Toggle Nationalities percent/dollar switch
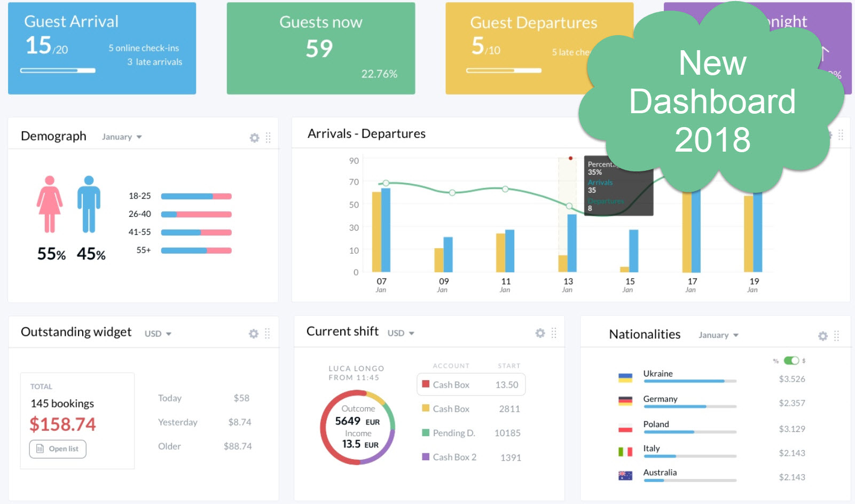855x504 pixels. point(791,360)
